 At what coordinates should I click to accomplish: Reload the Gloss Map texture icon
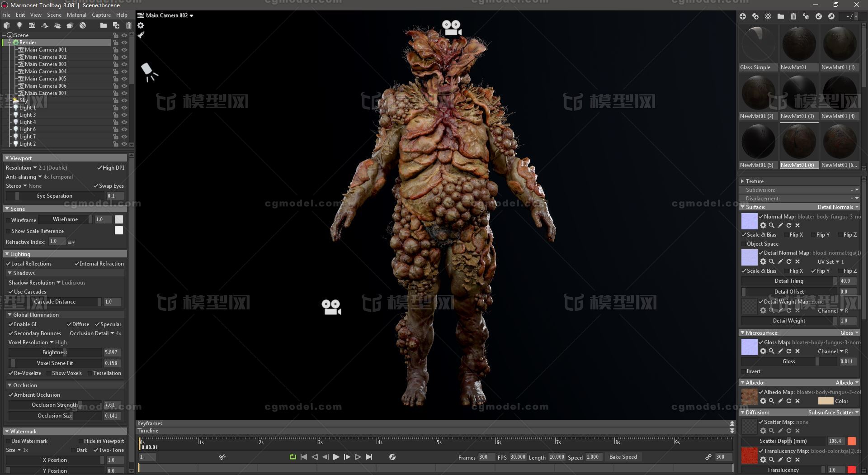pyautogui.click(x=789, y=351)
